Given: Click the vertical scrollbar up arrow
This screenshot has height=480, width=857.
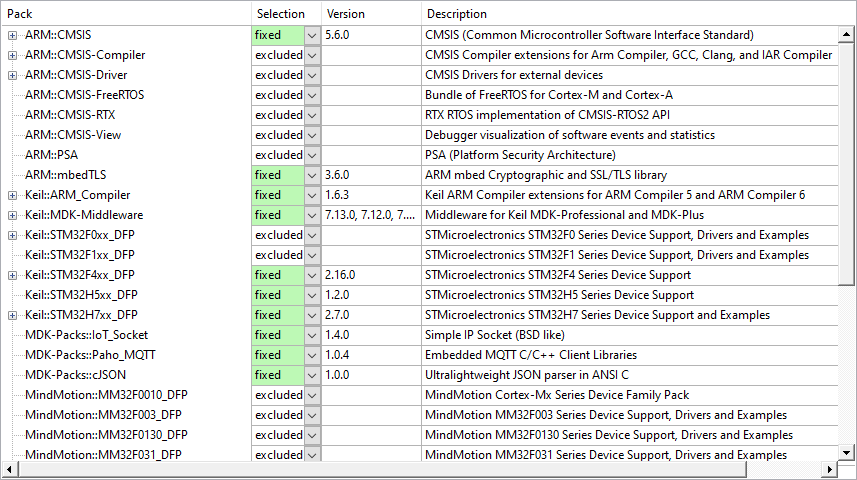Looking at the screenshot, I should pos(846,35).
